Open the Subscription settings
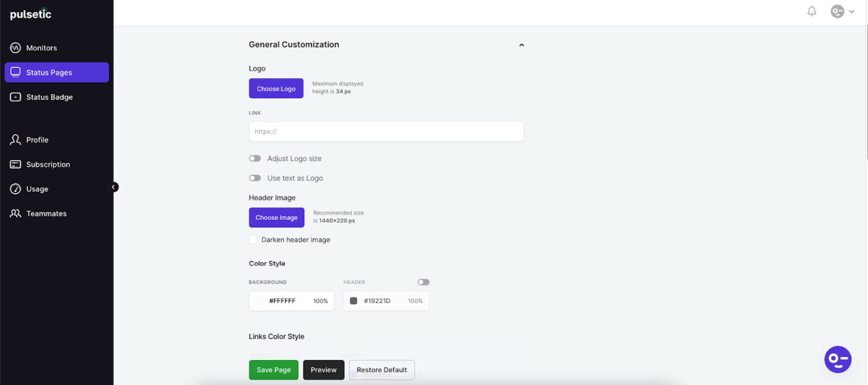Viewport: 868px width, 385px height. click(48, 164)
